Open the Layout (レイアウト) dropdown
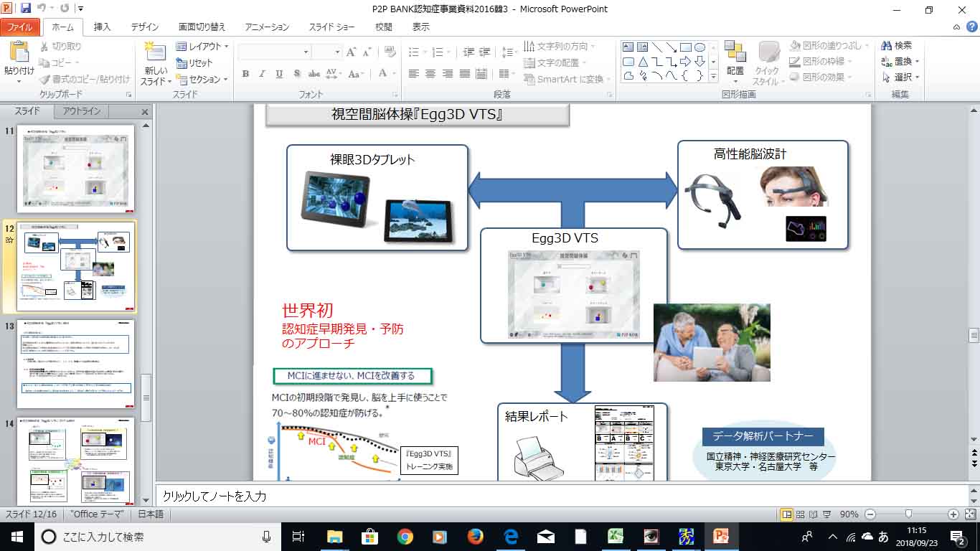The width and height of the screenshot is (980, 551). tap(202, 47)
